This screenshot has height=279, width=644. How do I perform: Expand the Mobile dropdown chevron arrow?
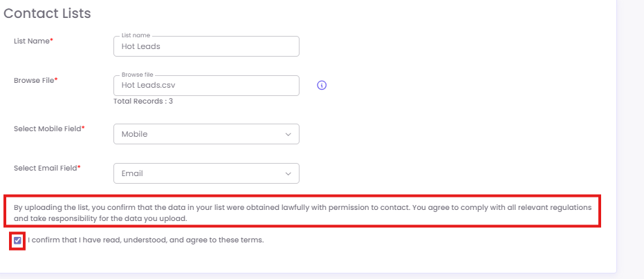coord(288,134)
